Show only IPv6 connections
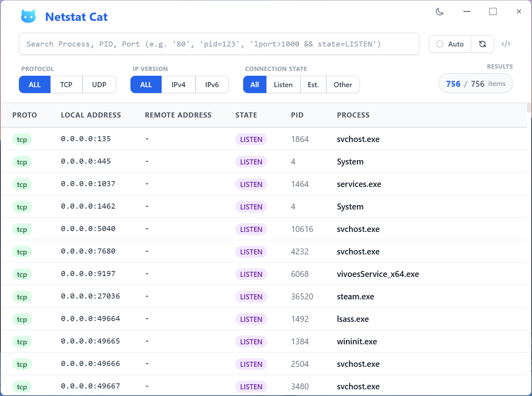Image resolution: width=532 pixels, height=396 pixels. click(x=212, y=84)
